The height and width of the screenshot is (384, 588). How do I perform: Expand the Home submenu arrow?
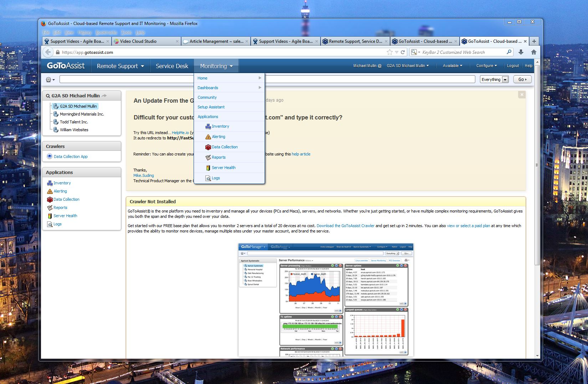click(x=260, y=78)
